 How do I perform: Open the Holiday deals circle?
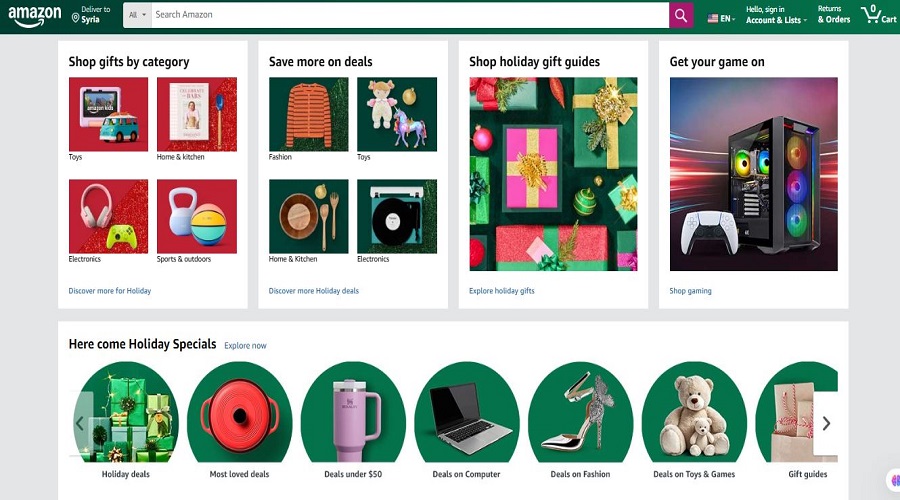click(x=126, y=412)
